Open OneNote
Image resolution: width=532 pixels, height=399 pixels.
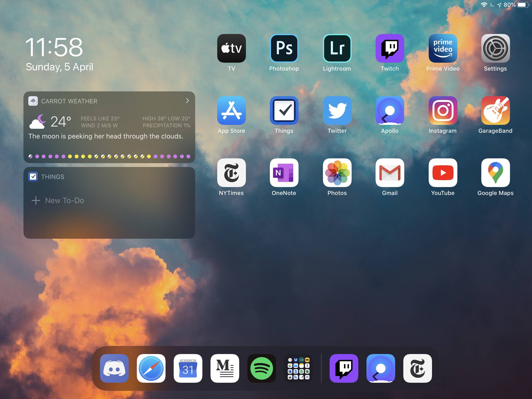[284, 172]
